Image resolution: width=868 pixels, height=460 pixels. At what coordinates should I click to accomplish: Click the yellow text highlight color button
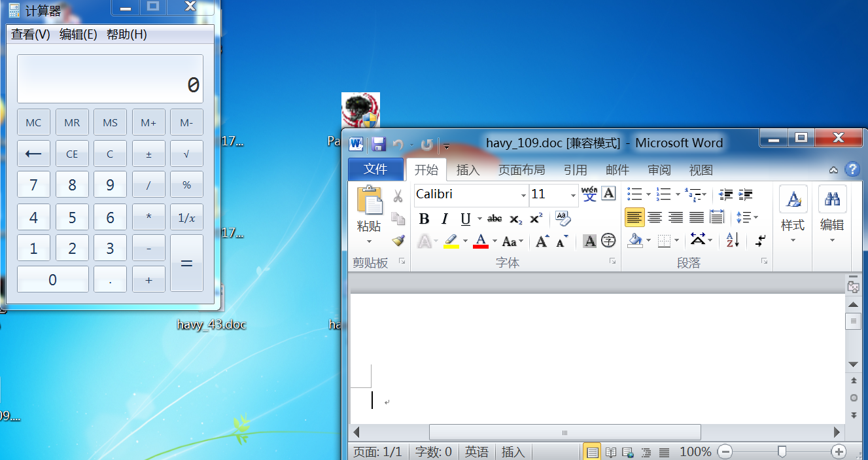(451, 241)
